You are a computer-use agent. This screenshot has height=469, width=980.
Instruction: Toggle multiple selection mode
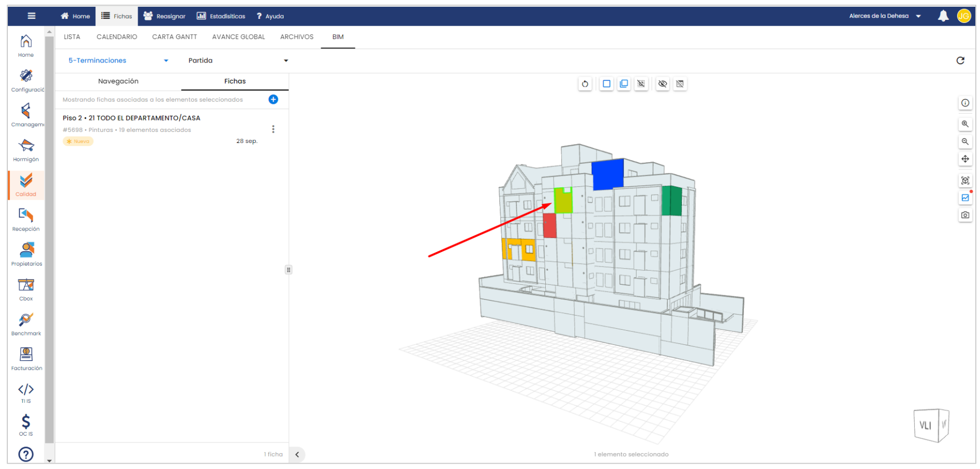click(623, 84)
